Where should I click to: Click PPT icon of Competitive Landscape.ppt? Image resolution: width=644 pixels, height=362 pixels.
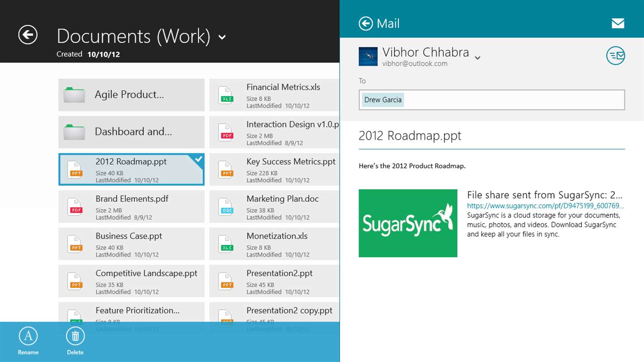point(76,281)
